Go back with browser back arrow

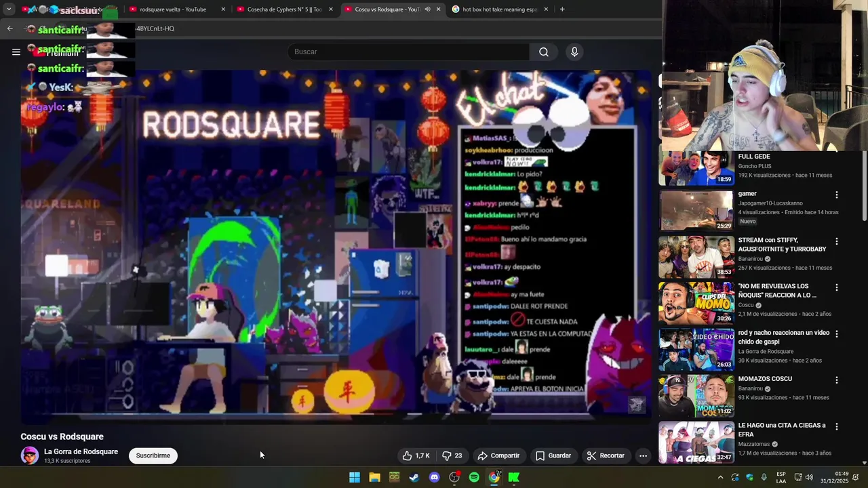point(9,28)
